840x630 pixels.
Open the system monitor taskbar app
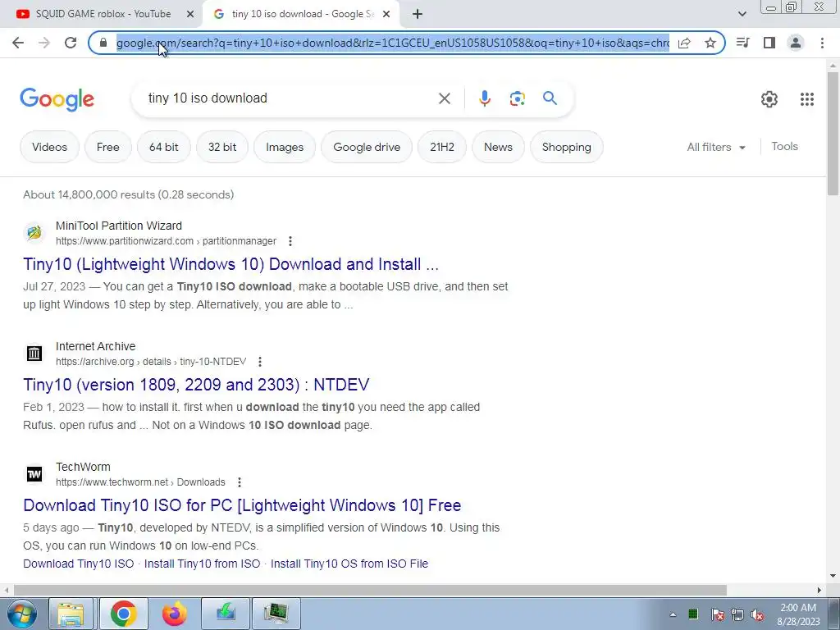pyautogui.click(x=276, y=614)
